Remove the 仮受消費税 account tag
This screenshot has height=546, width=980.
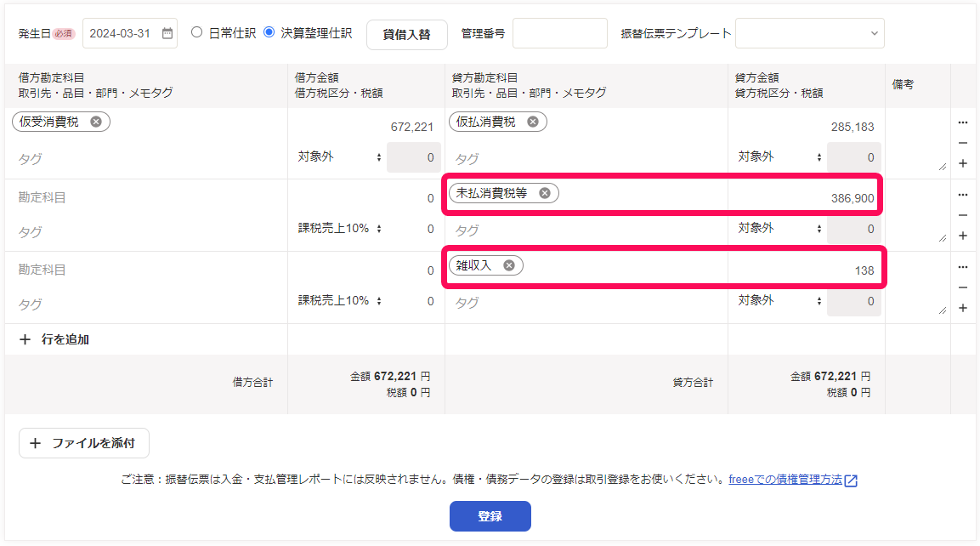96,122
